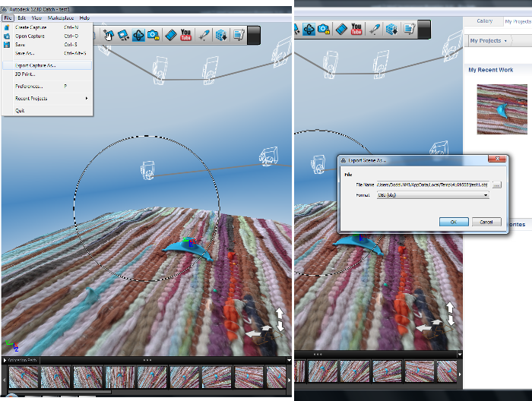Click the filmstrip left scroll arrow in left window
532x401 pixels.
click(5, 379)
